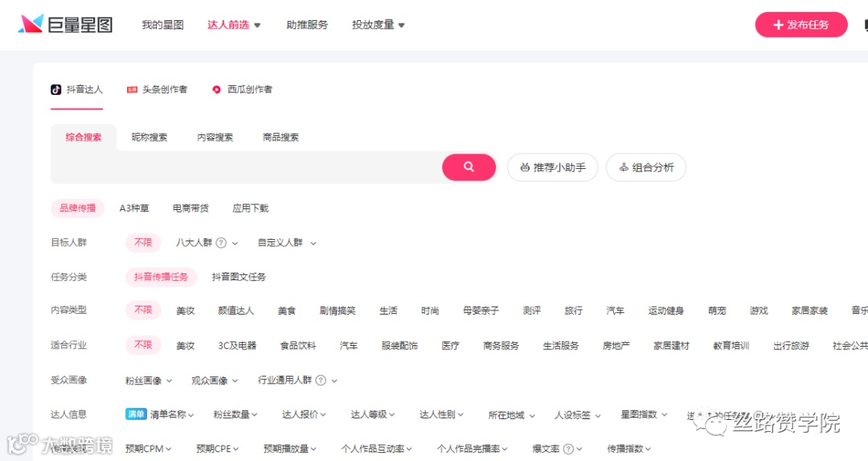
Task: Select 抖音图文任务 task type
Action: click(x=239, y=277)
